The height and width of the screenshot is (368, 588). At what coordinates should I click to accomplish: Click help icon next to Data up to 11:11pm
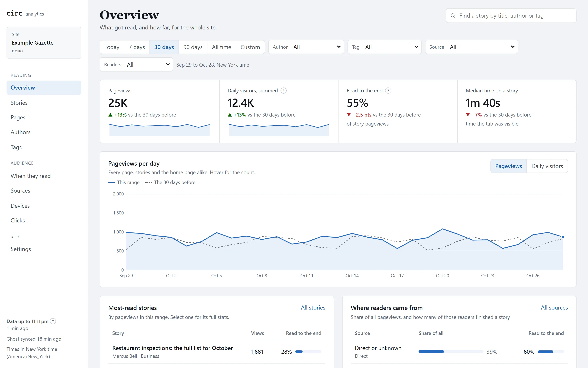tap(53, 321)
